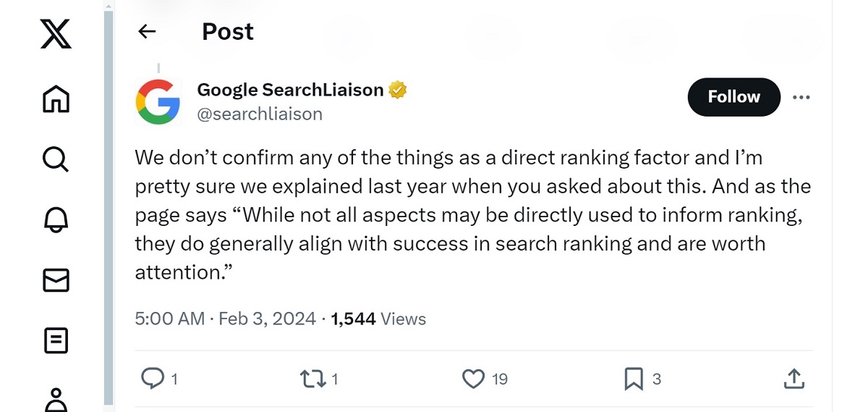Share the post via upload icon
Viewport: 868px width, 412px height.
coord(793,378)
